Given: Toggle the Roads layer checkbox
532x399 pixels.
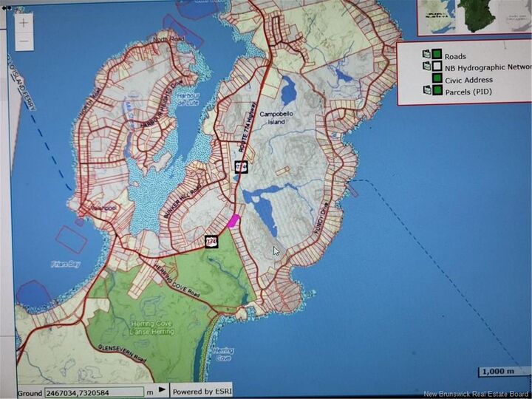Looking at the screenshot, I should point(437,54).
